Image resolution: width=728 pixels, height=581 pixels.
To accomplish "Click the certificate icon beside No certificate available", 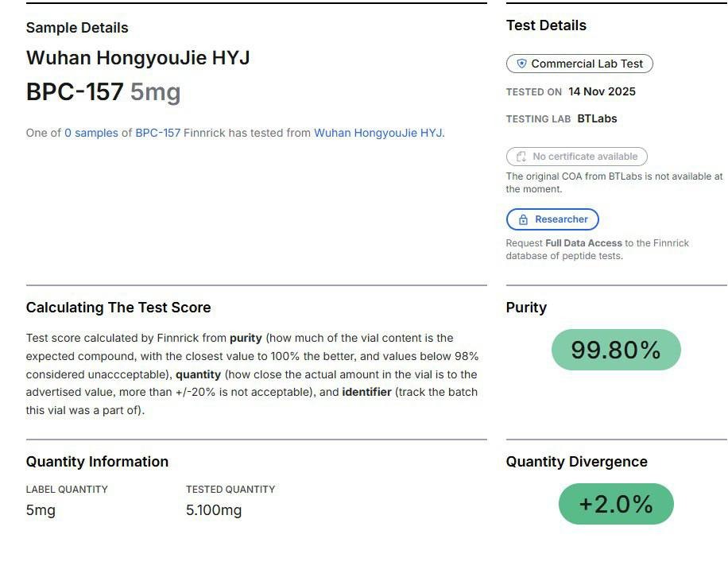I will click(x=521, y=157).
